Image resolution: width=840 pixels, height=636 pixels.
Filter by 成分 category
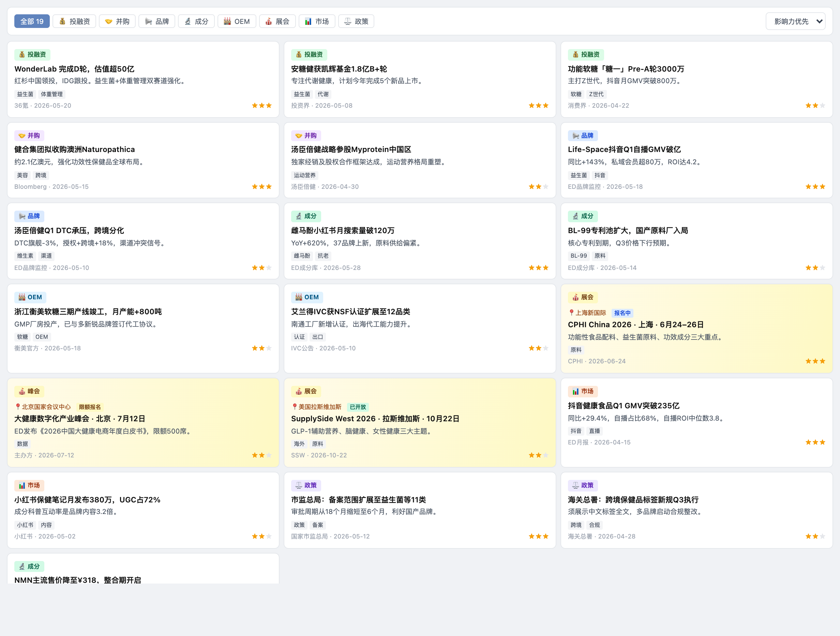(196, 21)
